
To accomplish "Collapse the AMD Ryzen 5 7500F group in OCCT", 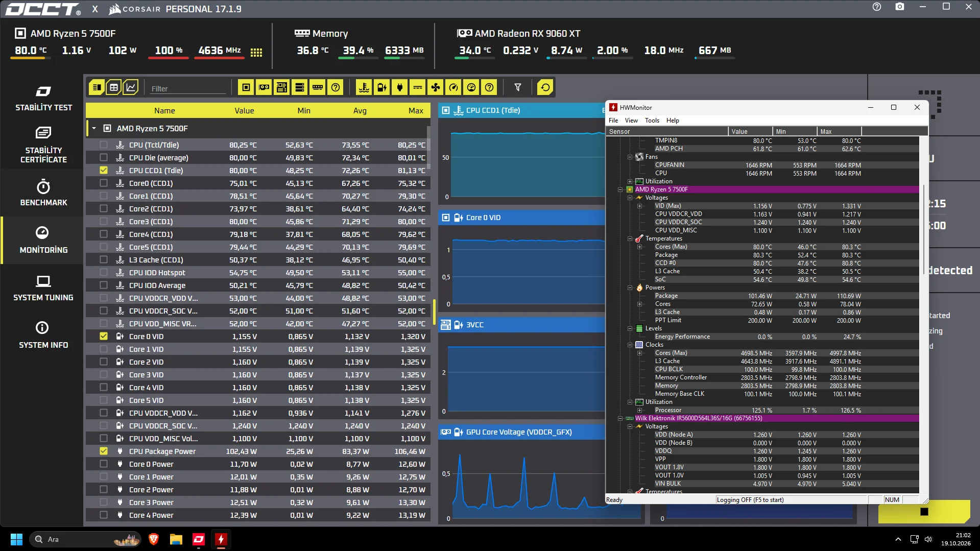I will coord(94,128).
